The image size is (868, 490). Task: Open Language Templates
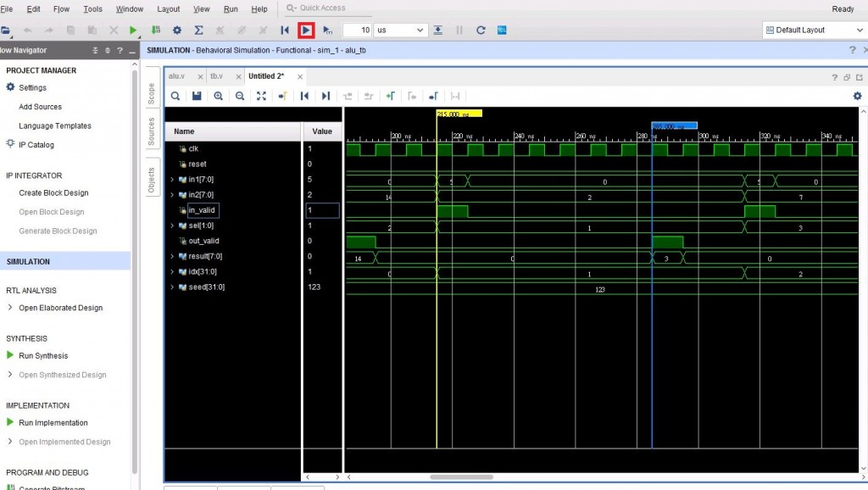[x=55, y=125]
